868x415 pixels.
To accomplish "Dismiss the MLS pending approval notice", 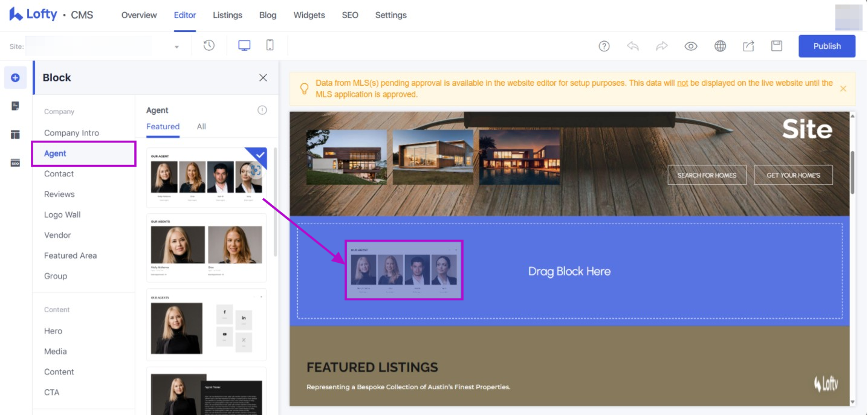I will pos(843,89).
